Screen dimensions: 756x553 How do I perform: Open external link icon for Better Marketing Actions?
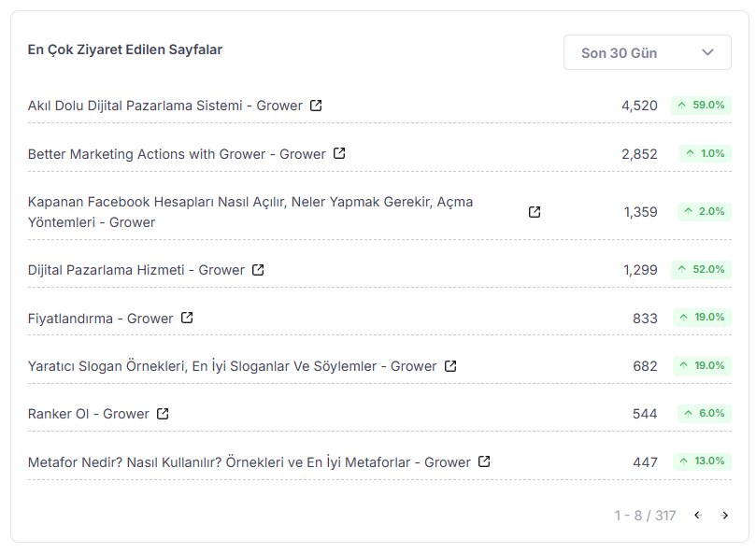tap(339, 153)
